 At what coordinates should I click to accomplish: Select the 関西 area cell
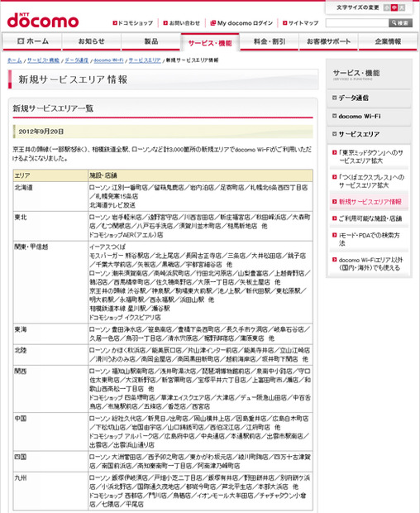click(50, 389)
